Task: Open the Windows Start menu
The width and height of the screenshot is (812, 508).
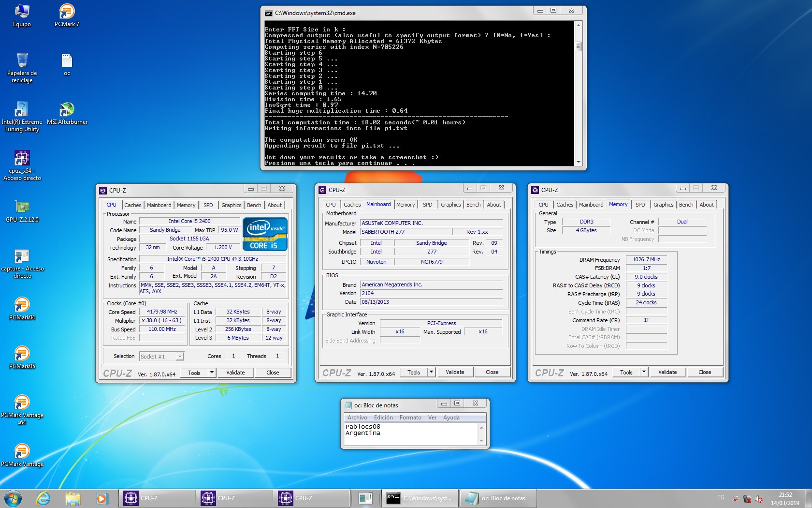Action: [x=13, y=498]
